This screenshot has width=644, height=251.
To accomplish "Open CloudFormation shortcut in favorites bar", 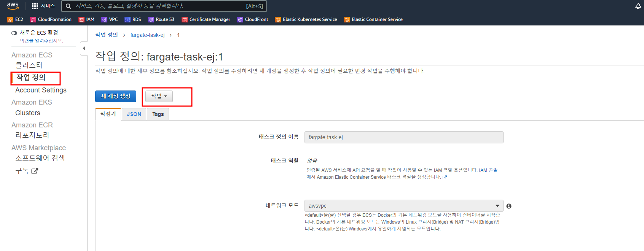I will (51, 19).
